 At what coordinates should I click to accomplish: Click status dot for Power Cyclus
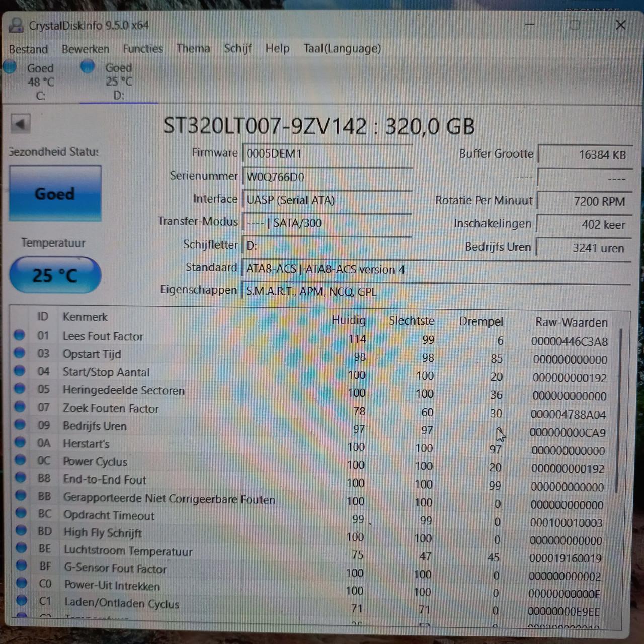(20, 460)
